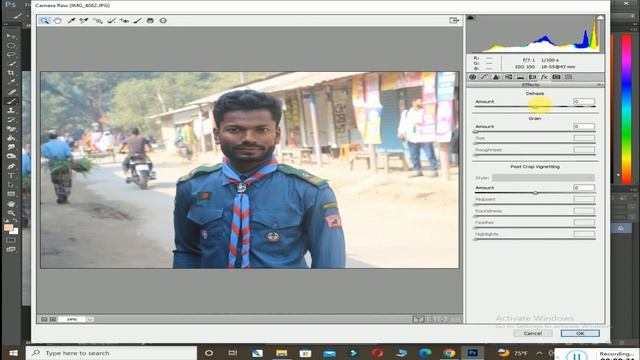
Task: Click the OK button
Action: 580,333
